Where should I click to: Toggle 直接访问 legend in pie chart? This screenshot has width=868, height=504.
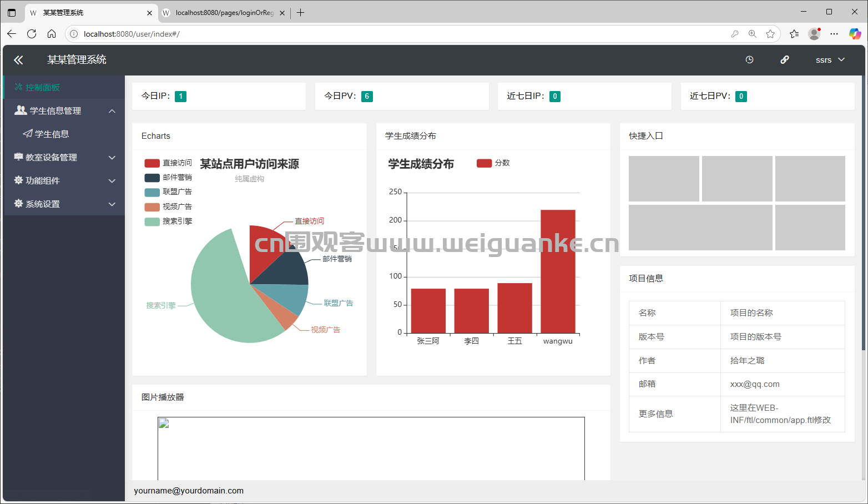[x=168, y=163]
